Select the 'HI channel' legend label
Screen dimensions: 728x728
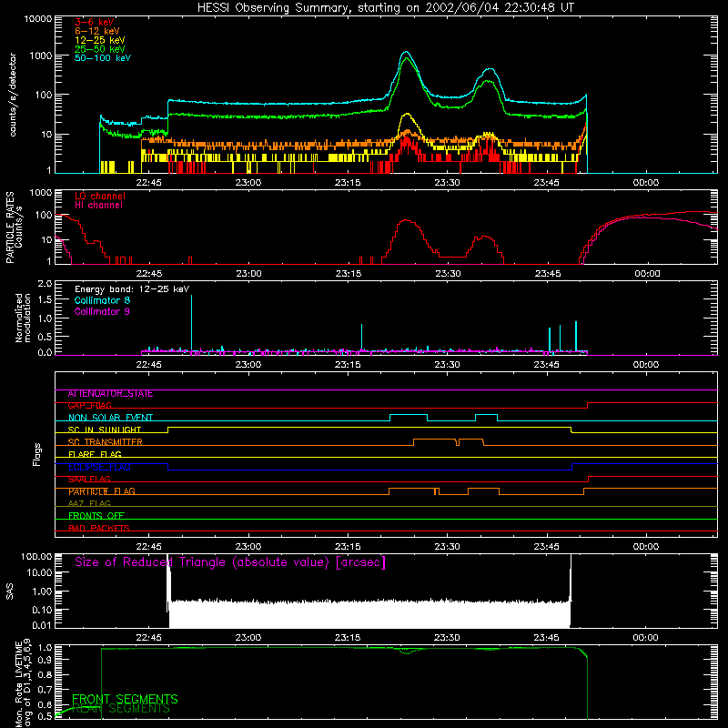99,206
